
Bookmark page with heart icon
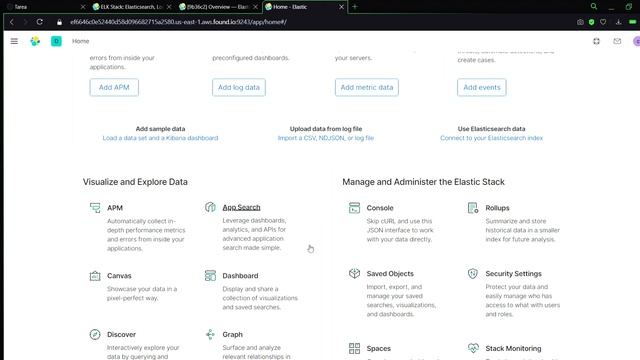[x=603, y=22]
